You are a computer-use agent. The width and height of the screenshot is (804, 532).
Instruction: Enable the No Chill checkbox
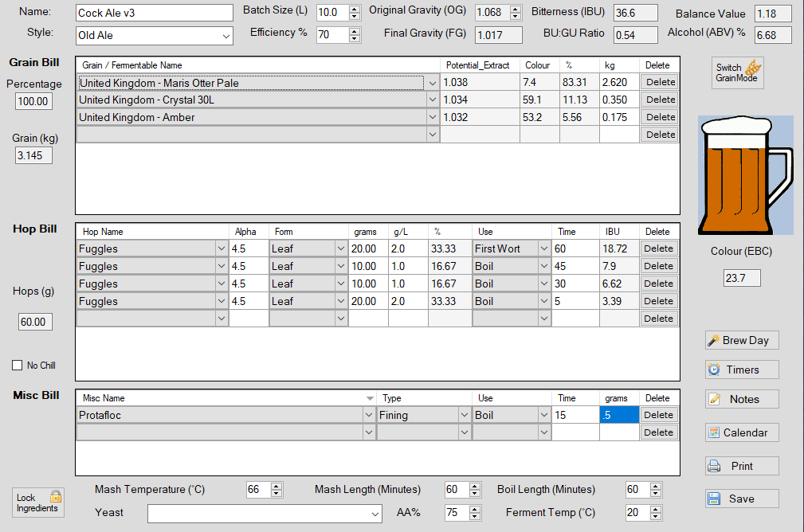(x=18, y=366)
